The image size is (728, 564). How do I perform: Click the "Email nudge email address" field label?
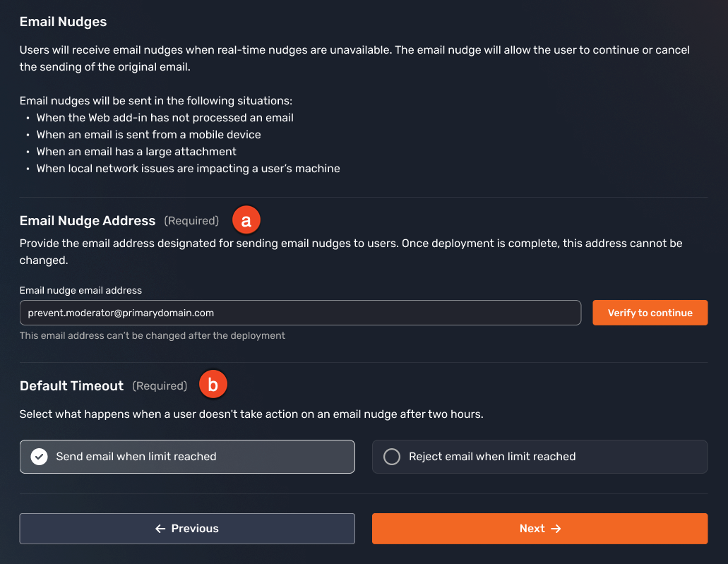[x=80, y=290]
